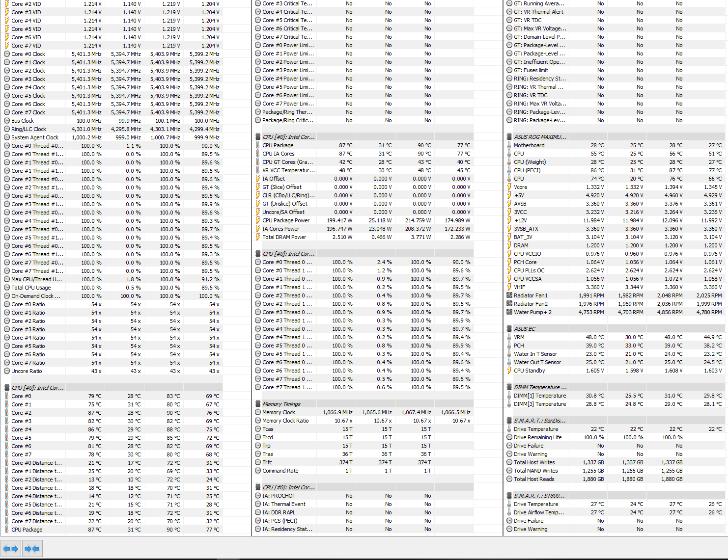This screenshot has width=728, height=560.
Task: Click the icon beside Drive Remaining Life
Action: click(509, 437)
